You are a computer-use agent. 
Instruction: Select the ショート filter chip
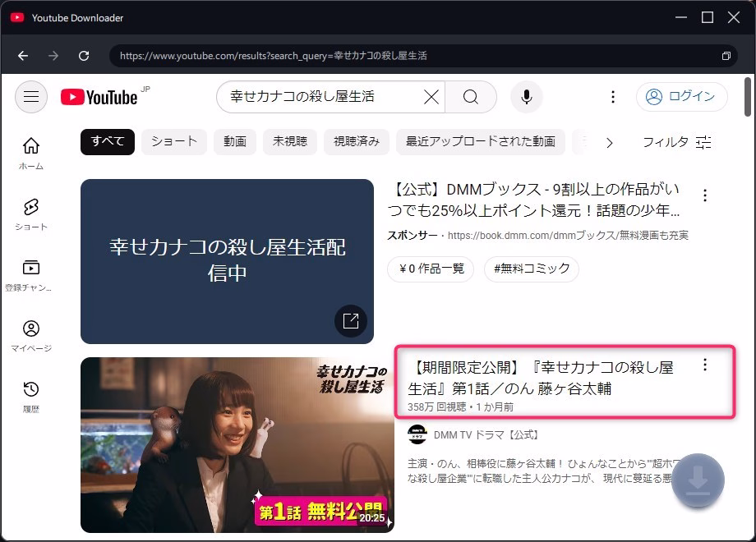(174, 141)
